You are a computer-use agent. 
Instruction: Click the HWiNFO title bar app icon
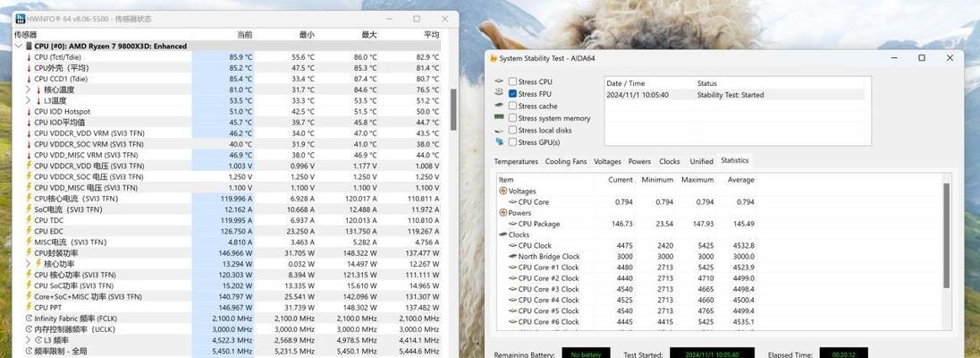pyautogui.click(x=21, y=19)
